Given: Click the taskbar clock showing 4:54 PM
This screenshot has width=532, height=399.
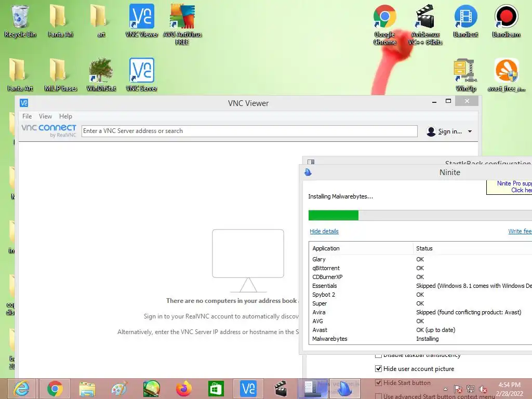Looking at the screenshot, I should (510, 389).
